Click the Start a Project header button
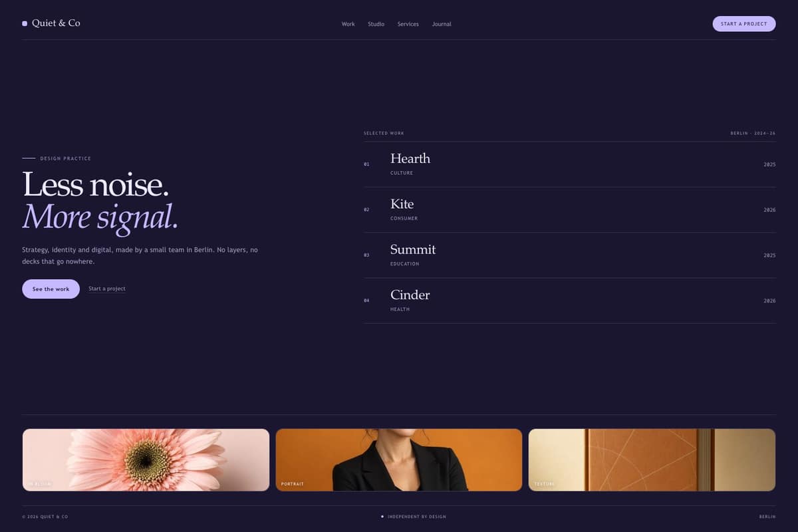This screenshot has height=532, width=798. click(744, 24)
